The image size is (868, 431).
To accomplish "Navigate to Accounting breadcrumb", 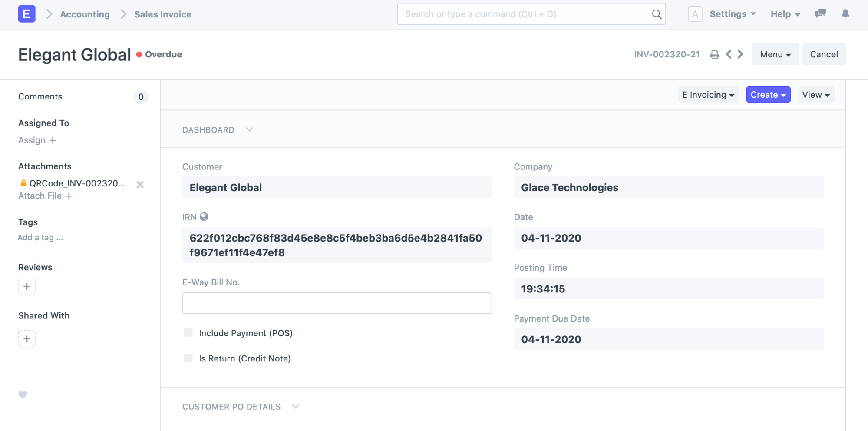I will point(85,14).
